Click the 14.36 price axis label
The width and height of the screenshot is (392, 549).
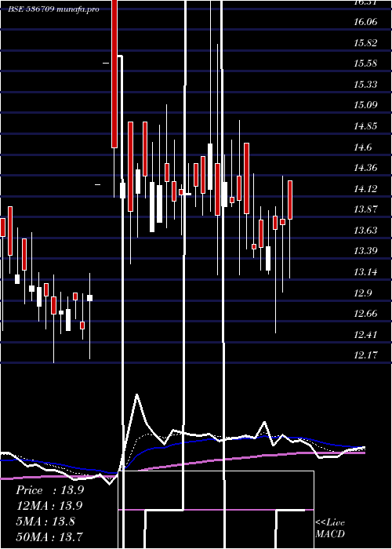[x=365, y=168]
